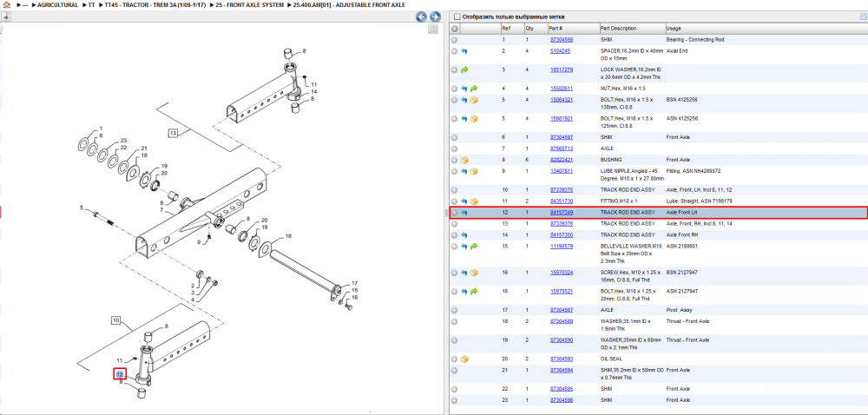Select gray circle marker for WASHER 87304589
The height and width of the screenshot is (415, 868).
pos(455,321)
